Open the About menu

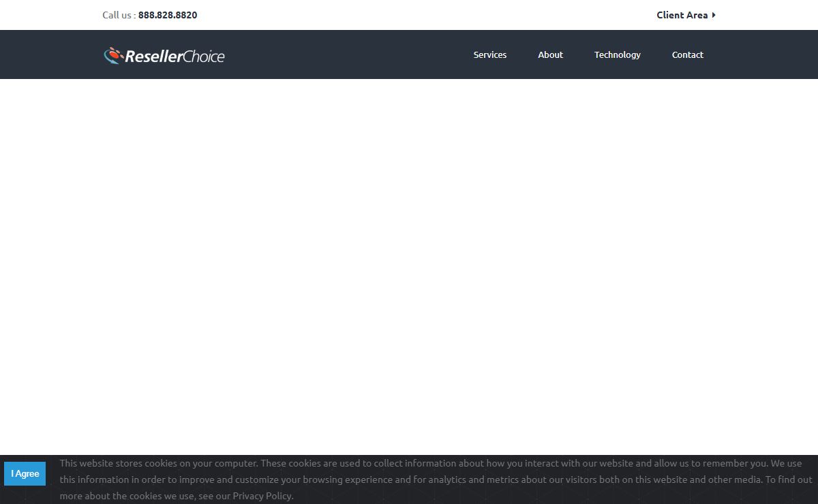[550, 54]
